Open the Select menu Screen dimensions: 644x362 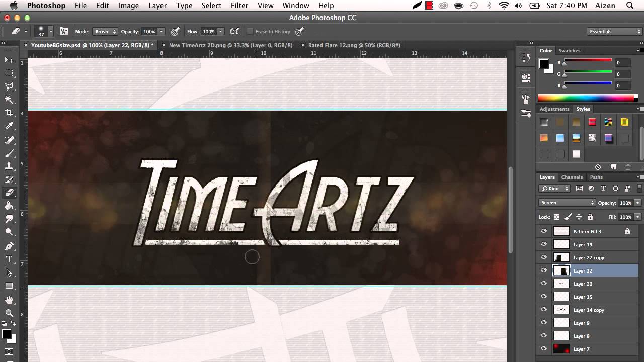[211, 6]
